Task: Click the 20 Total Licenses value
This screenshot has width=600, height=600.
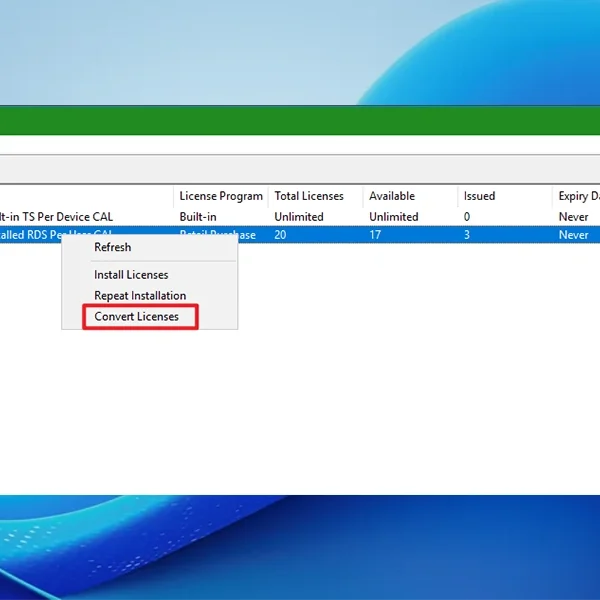Action: pyautogui.click(x=281, y=235)
